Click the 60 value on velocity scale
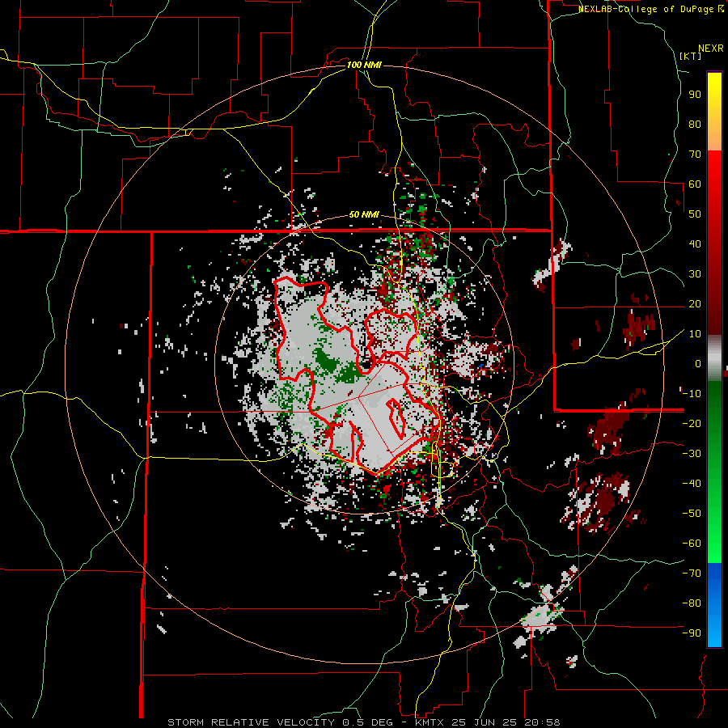This screenshot has width=728, height=728. point(695,184)
